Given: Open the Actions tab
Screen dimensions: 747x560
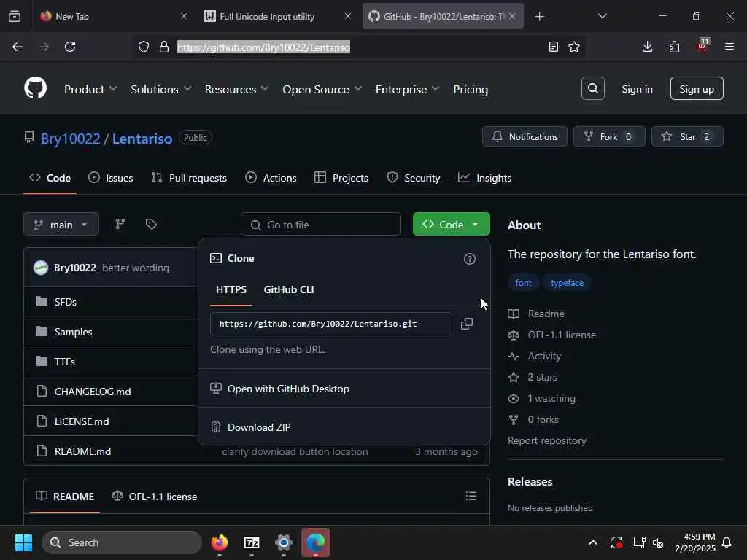Looking at the screenshot, I should [271, 178].
